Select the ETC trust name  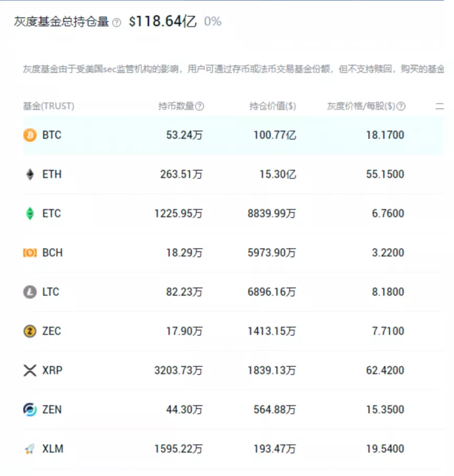[x=51, y=213]
